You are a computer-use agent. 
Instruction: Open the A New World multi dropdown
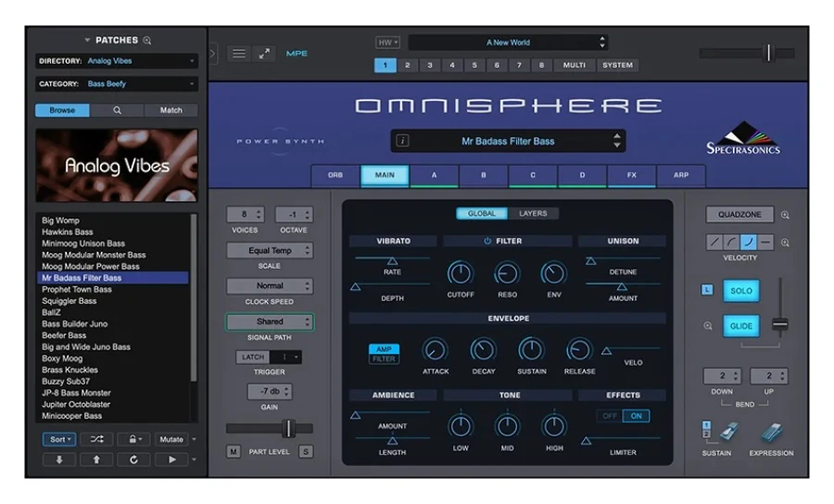point(508,42)
